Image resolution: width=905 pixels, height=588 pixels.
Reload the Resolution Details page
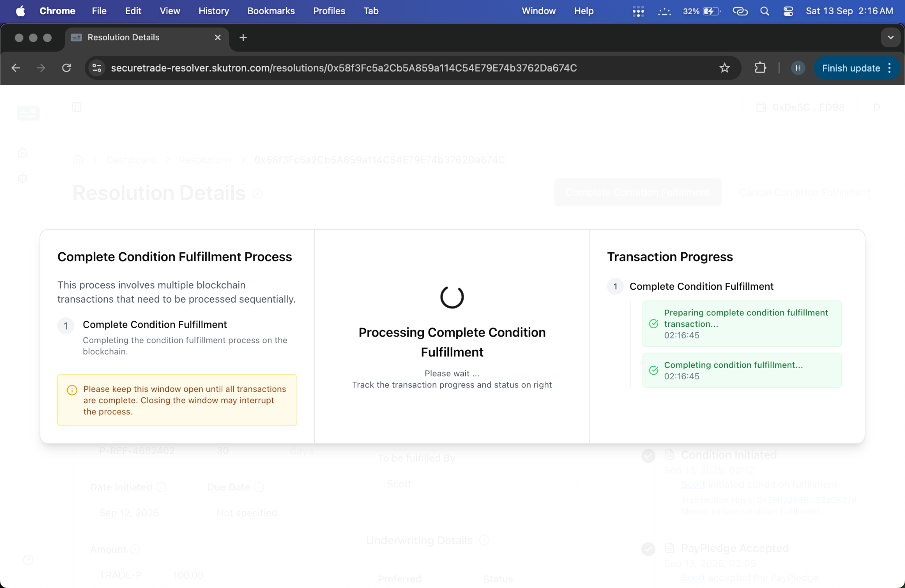click(66, 68)
